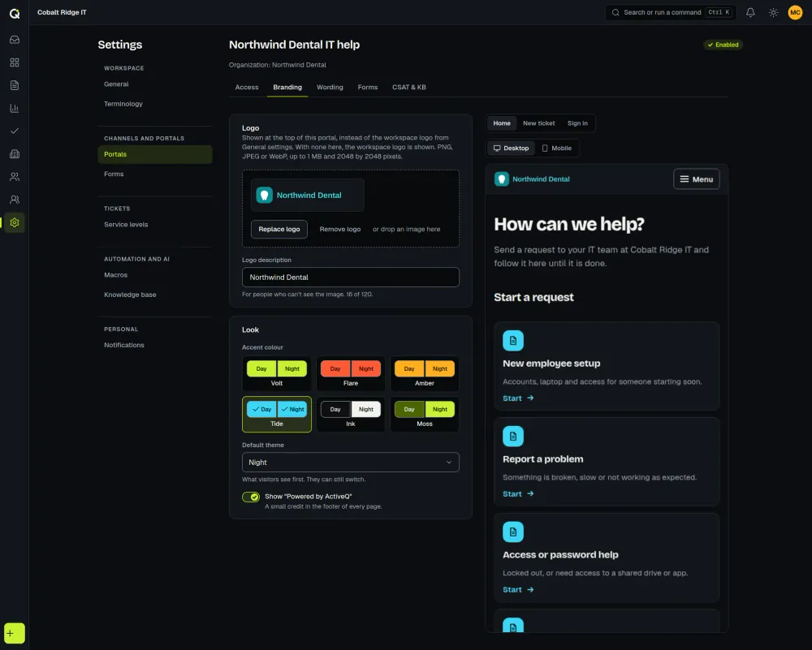Switch to the CSAT & KB tab
The image size is (812, 650).
pos(409,88)
